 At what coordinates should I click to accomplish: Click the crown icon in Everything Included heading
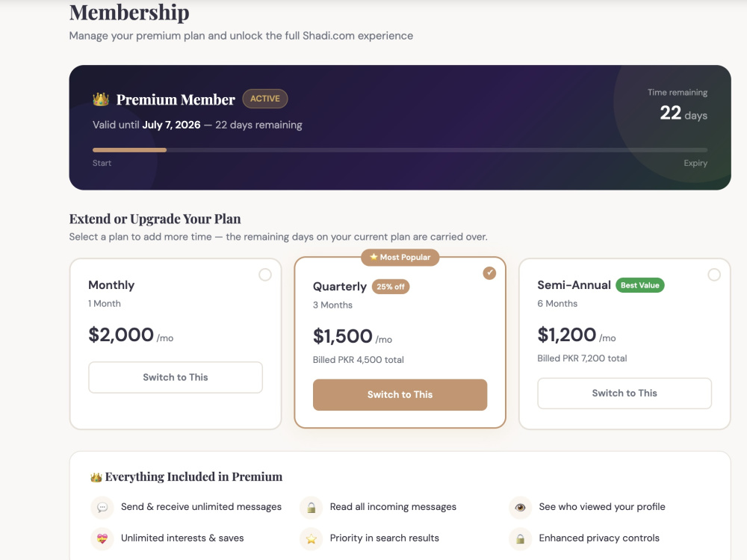96,477
